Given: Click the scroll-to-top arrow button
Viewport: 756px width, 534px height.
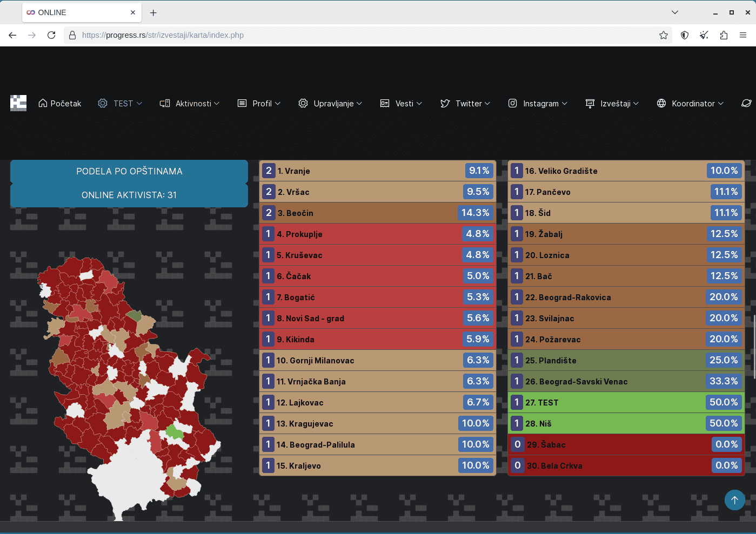Looking at the screenshot, I should click(734, 500).
